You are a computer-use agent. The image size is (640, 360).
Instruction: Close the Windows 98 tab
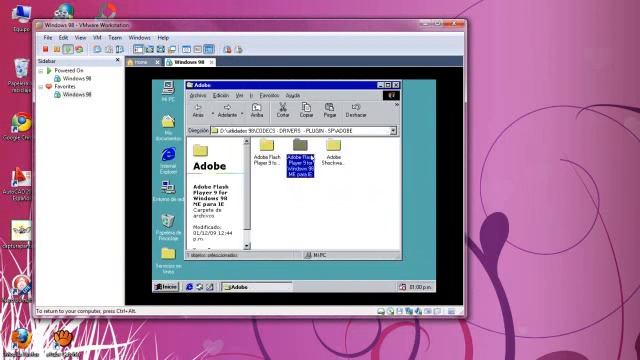(x=211, y=62)
